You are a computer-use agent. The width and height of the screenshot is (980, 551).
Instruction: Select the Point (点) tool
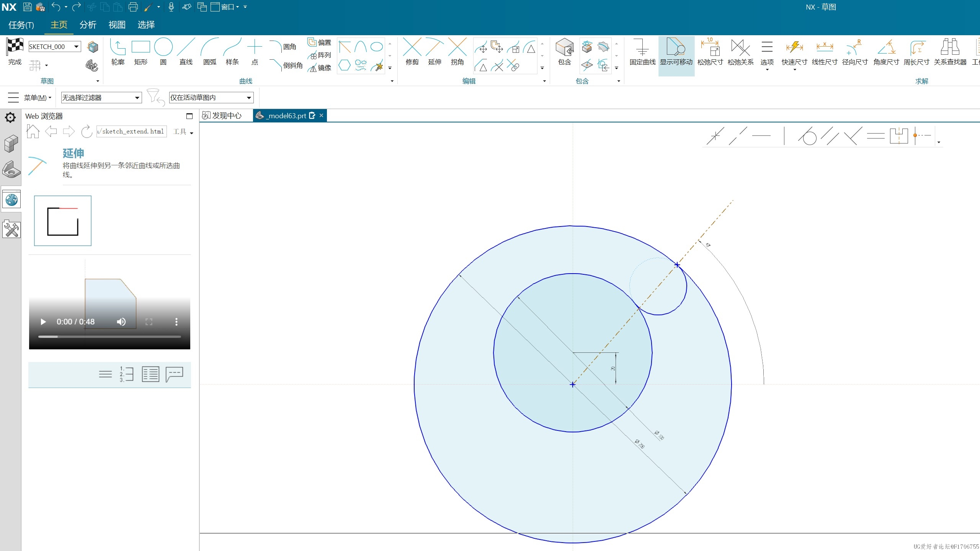tap(255, 52)
